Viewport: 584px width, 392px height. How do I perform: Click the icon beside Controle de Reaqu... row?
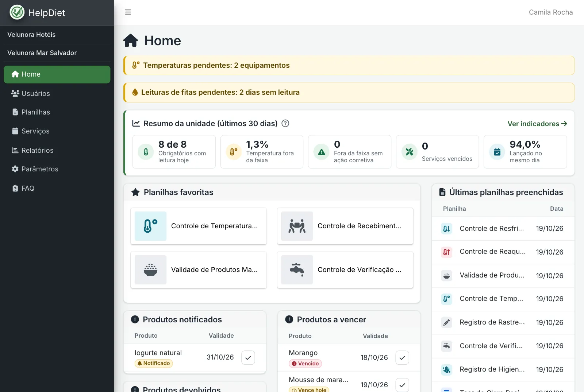click(446, 252)
